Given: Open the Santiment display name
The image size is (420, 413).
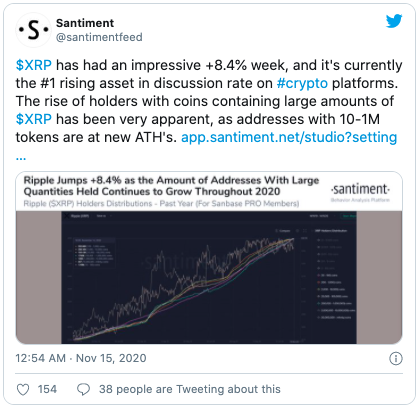Looking at the screenshot, I should [x=85, y=23].
